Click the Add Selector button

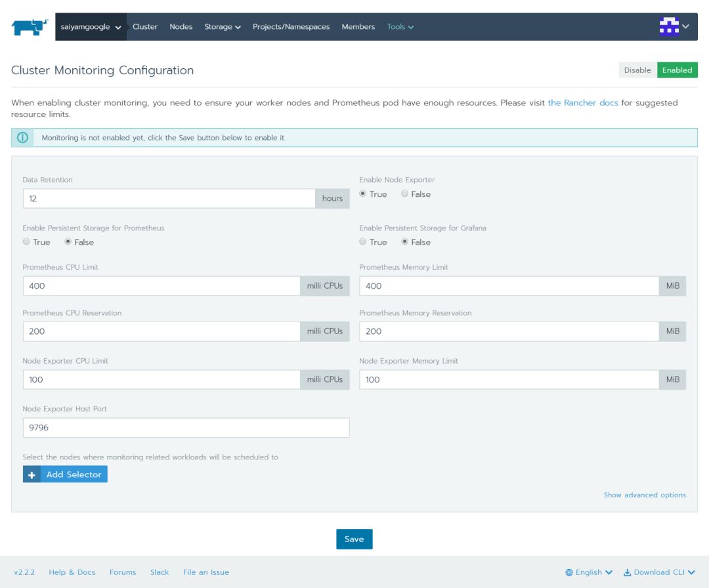[x=65, y=474]
